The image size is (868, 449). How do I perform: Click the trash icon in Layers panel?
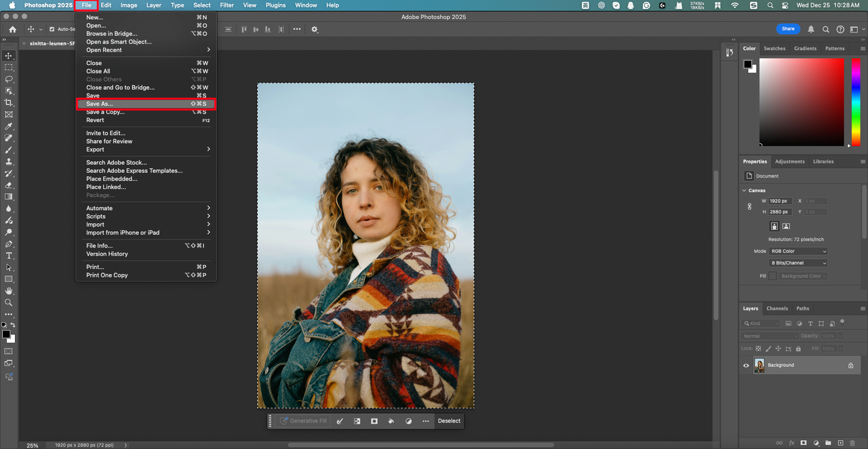point(852,443)
